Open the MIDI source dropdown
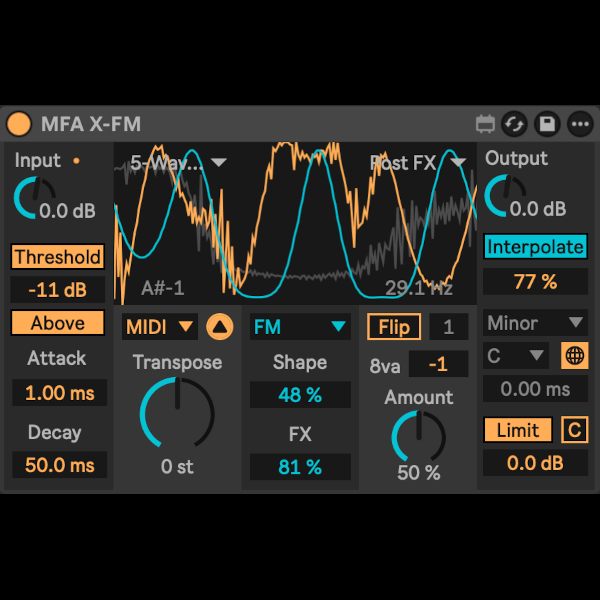The image size is (600, 600). pyautogui.click(x=160, y=326)
